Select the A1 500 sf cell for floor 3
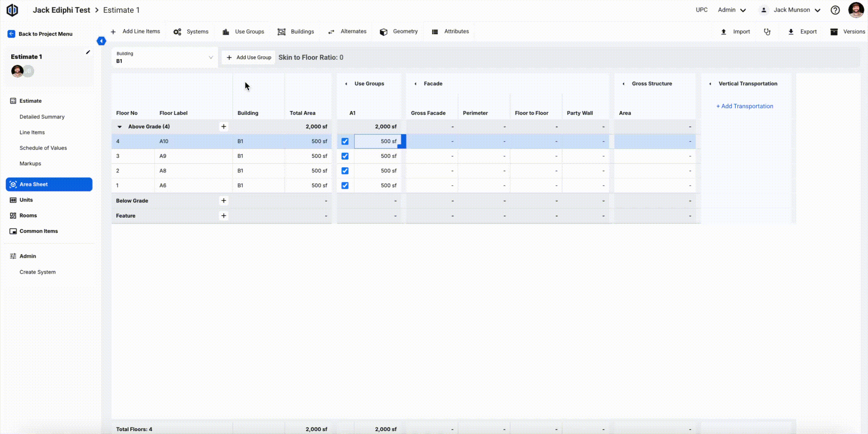Screen dimensions: 868x434 (x=378, y=156)
